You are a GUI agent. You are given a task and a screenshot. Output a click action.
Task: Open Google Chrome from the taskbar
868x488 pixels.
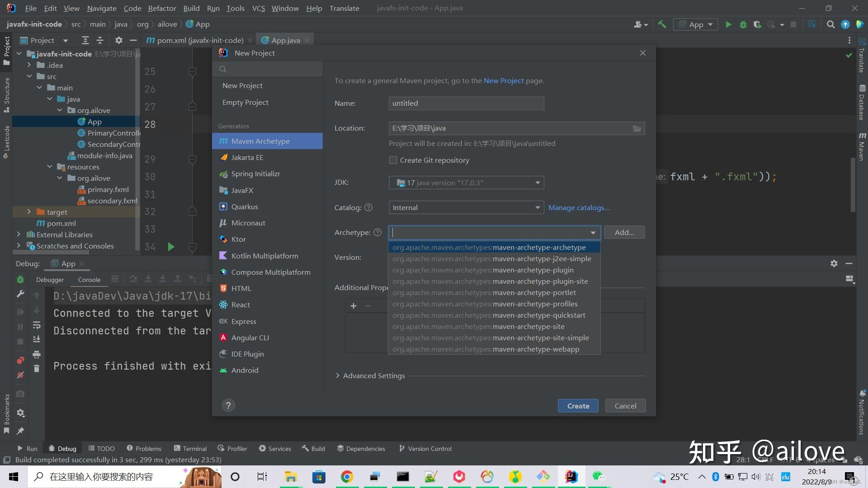point(347,477)
